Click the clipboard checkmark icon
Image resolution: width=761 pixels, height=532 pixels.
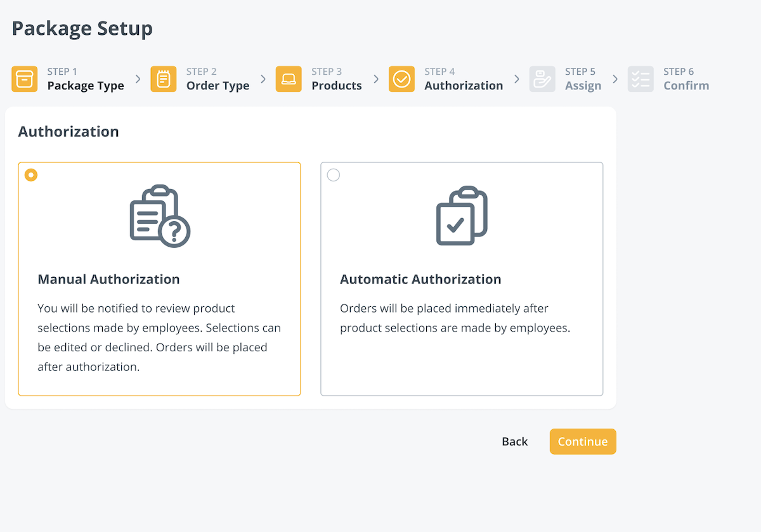[x=462, y=216]
